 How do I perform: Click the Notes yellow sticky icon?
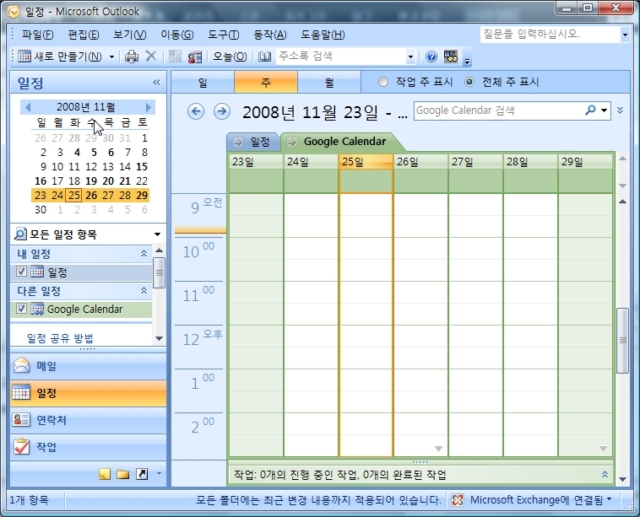click(x=104, y=474)
